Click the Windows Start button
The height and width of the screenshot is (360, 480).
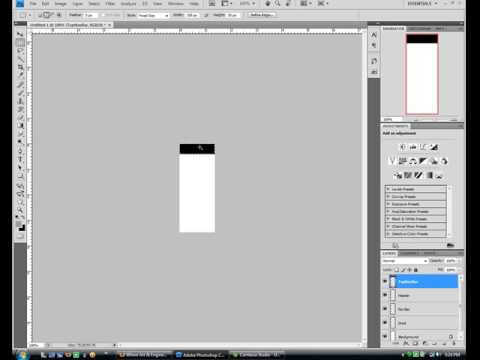pos(22,354)
